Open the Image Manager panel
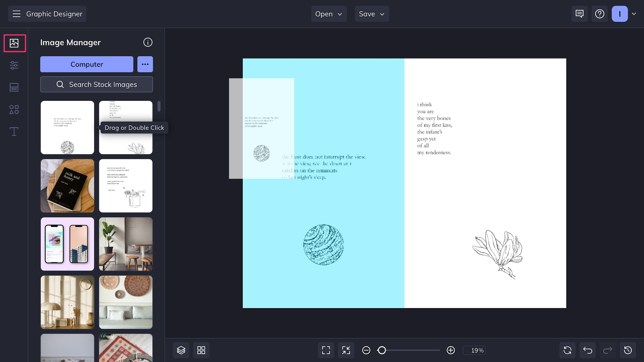This screenshot has height=362, width=644. click(x=14, y=43)
